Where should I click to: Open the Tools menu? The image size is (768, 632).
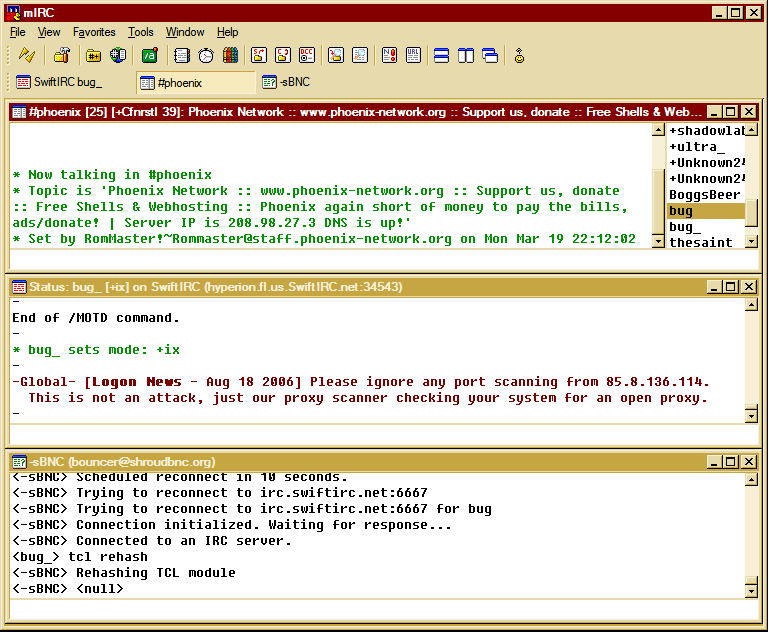point(141,32)
